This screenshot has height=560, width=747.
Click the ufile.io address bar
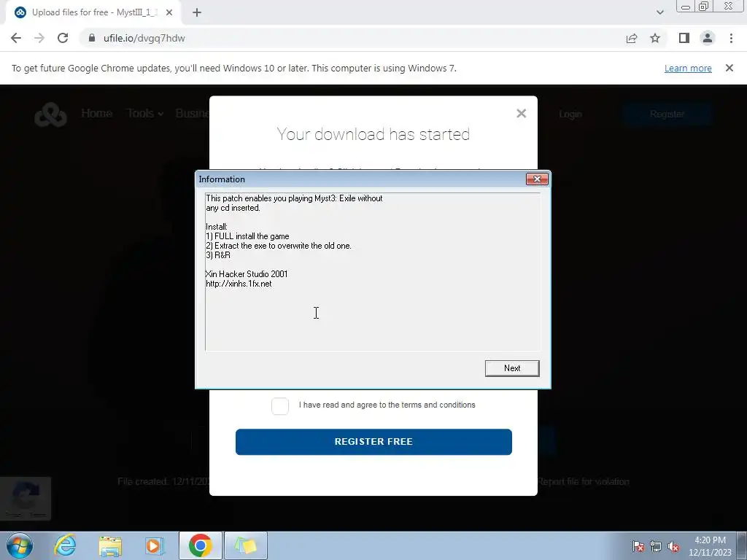point(352,38)
